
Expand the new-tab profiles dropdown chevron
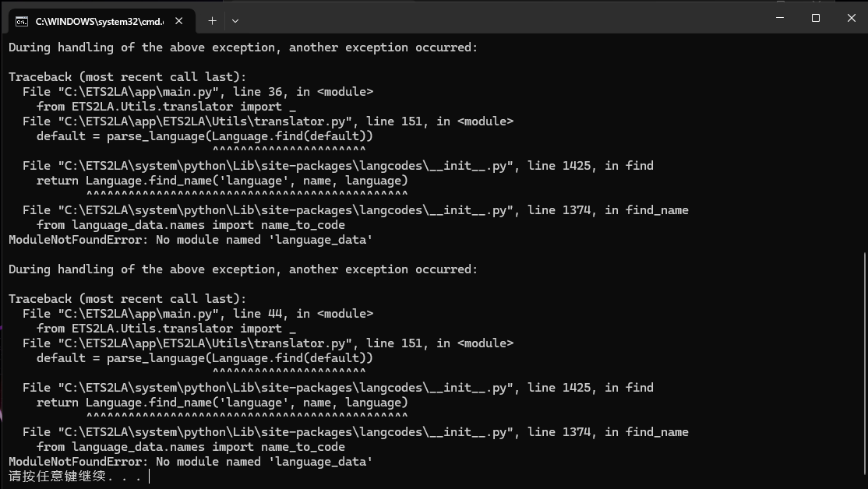(235, 21)
